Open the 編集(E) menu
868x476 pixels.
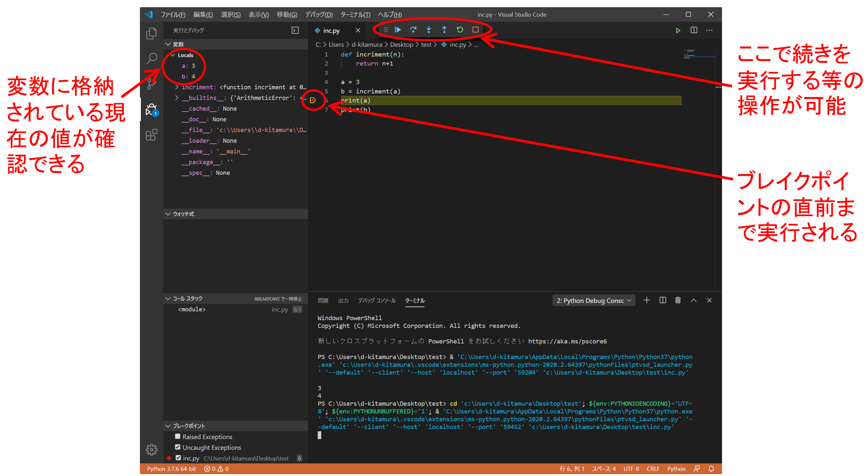tap(203, 14)
